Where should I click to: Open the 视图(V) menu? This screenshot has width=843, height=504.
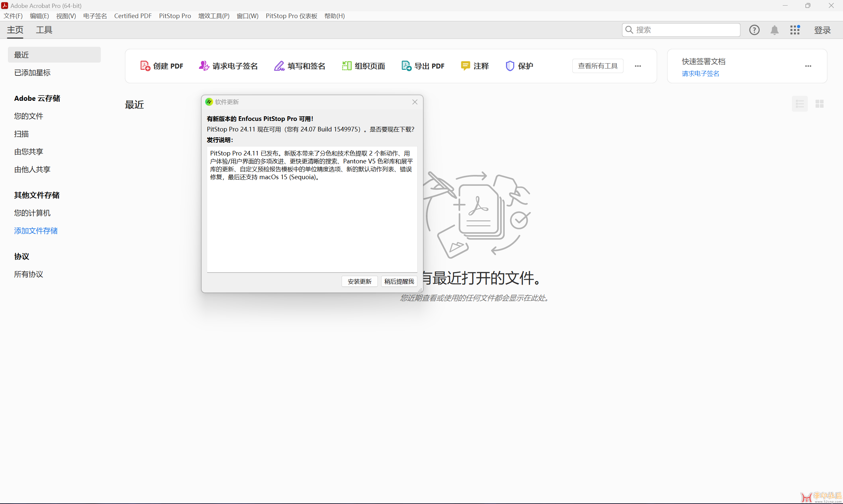coord(66,16)
